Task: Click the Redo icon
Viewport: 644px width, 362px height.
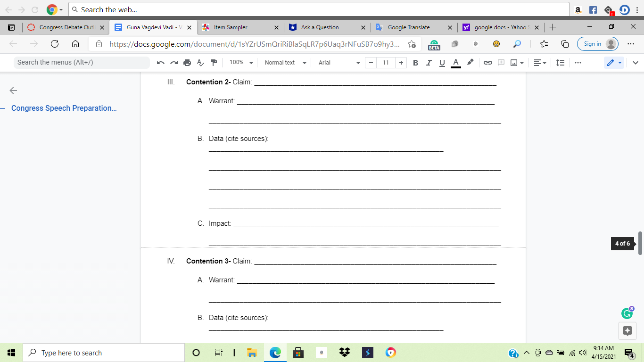Action: coord(174,62)
